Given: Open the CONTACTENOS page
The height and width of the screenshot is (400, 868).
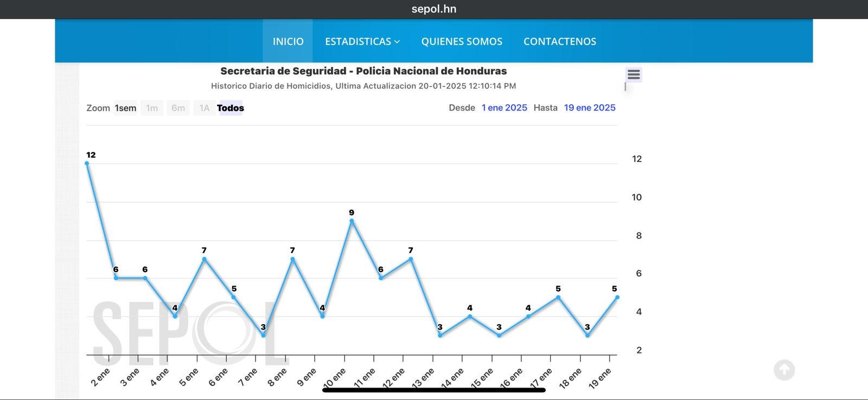Looking at the screenshot, I should (x=559, y=42).
